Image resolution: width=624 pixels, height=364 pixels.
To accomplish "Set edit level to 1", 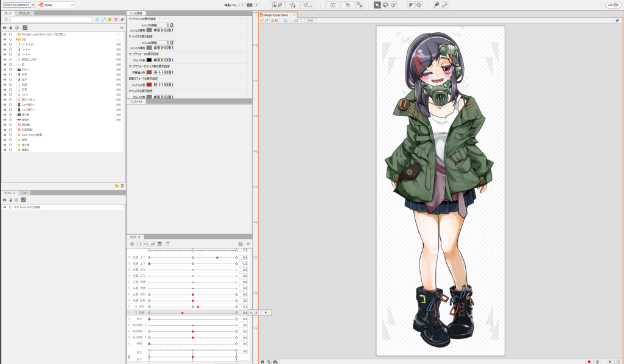I will (242, 5).
